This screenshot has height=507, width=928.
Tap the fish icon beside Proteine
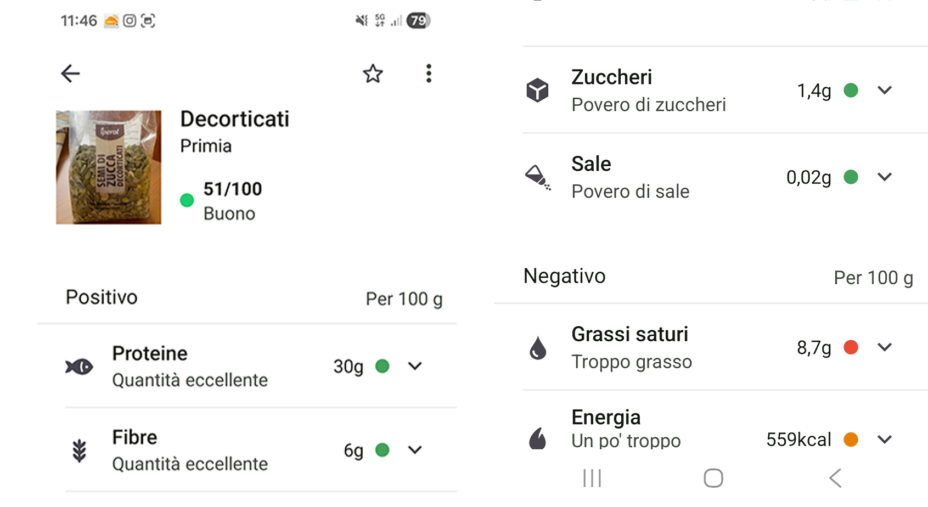coord(79,367)
